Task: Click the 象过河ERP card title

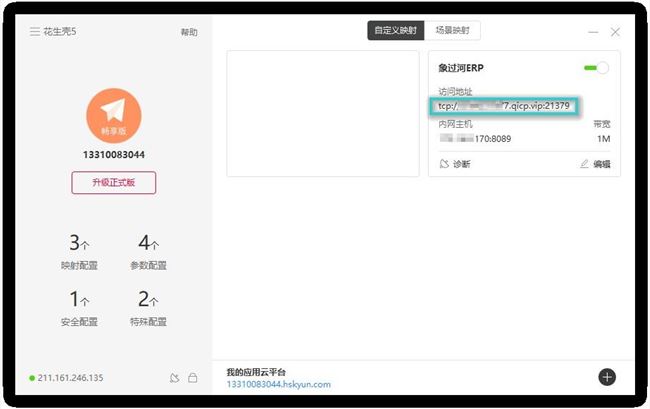Action: point(461,68)
